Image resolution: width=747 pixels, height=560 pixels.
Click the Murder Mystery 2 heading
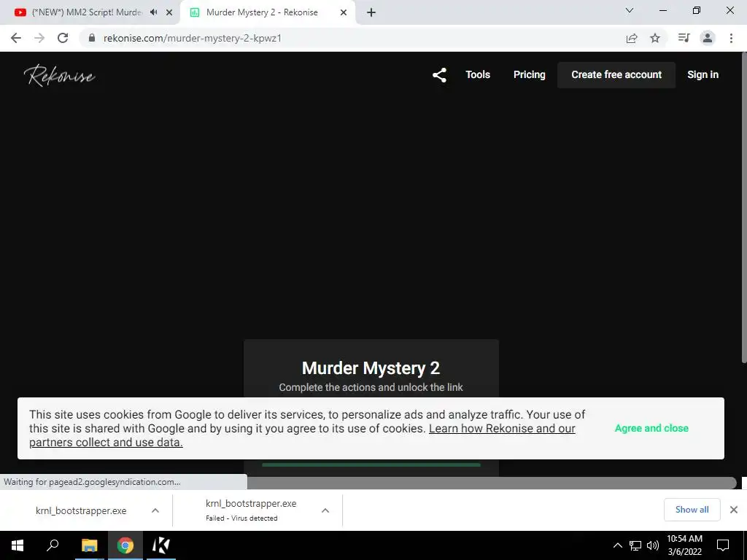pos(371,368)
